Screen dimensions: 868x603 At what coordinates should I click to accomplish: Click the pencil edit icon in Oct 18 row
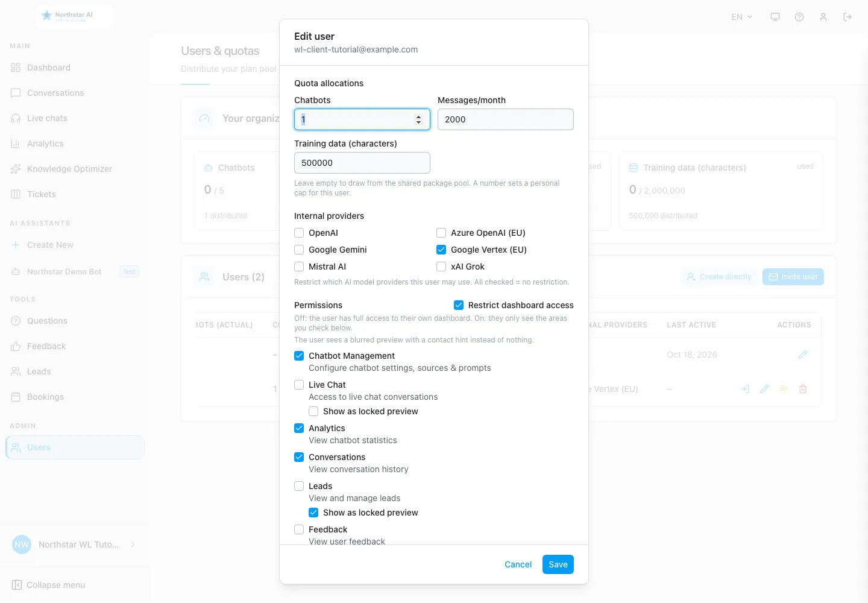click(x=803, y=355)
